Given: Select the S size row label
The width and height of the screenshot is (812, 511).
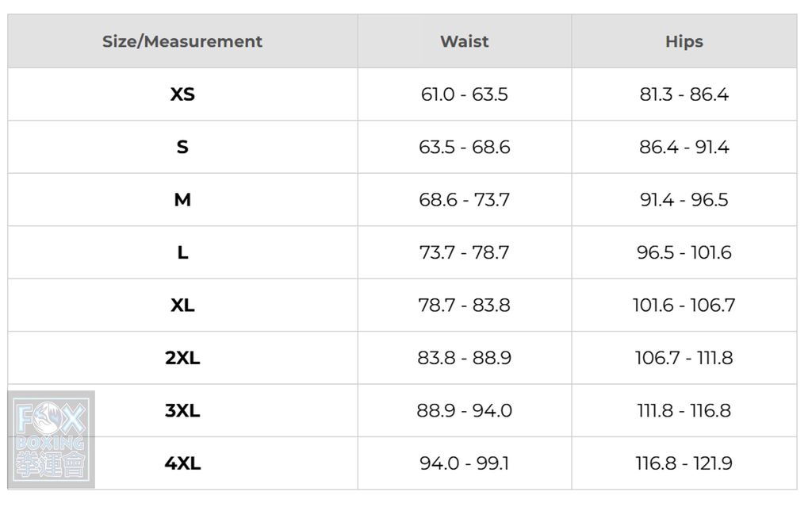Looking at the screenshot, I should pyautogui.click(x=182, y=147).
